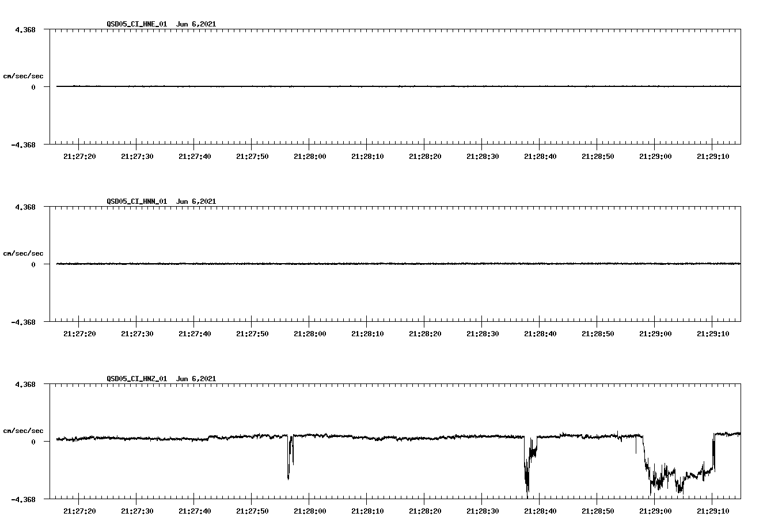Click the 21:29:10 time label under HNE chart
The width and height of the screenshot is (782, 532).
tap(713, 157)
